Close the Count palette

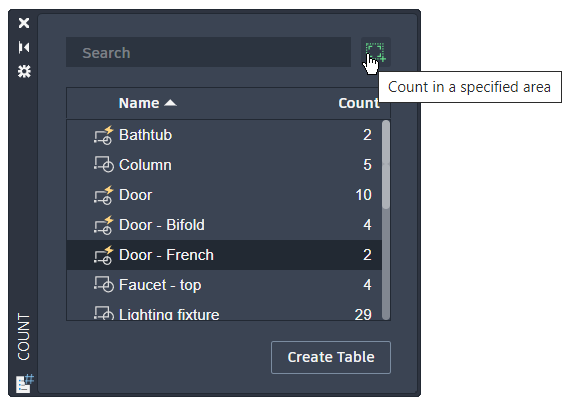(24, 23)
